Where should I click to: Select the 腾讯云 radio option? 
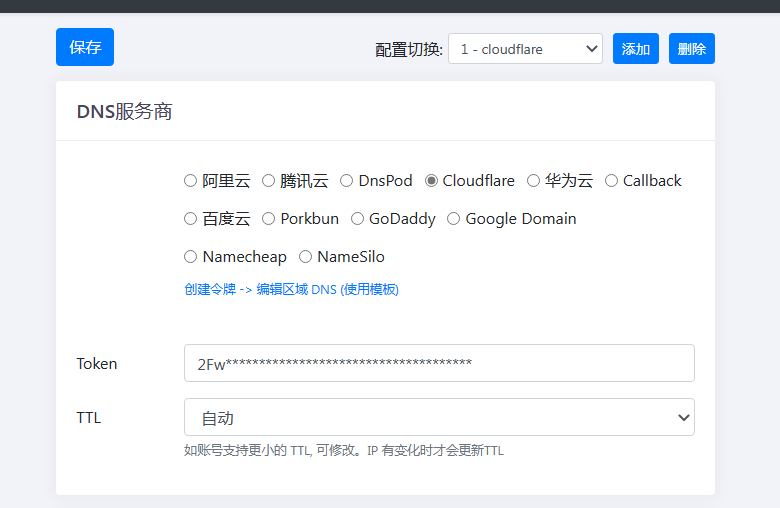click(x=269, y=181)
